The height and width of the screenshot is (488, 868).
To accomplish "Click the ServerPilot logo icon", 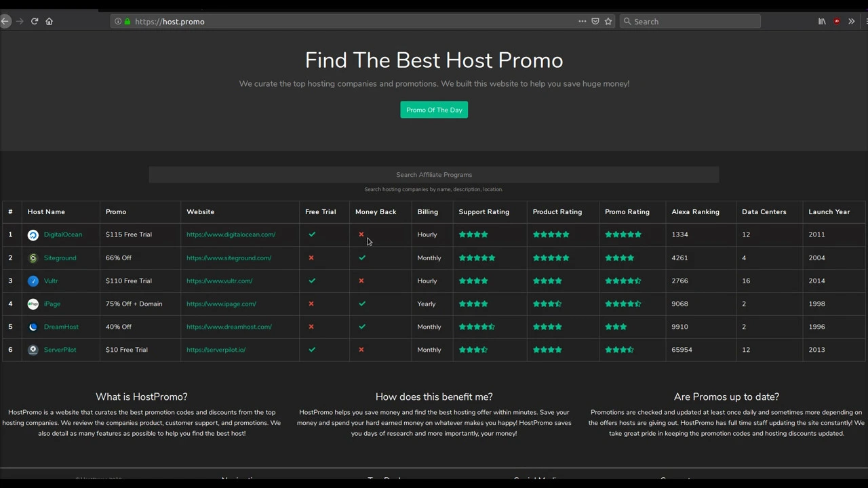I will click(x=33, y=350).
